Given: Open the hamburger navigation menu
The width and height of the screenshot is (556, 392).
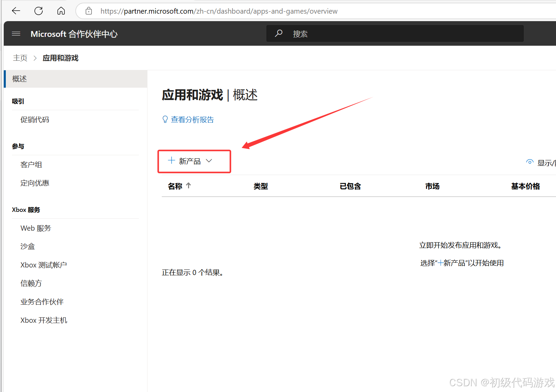Looking at the screenshot, I should 16,34.
